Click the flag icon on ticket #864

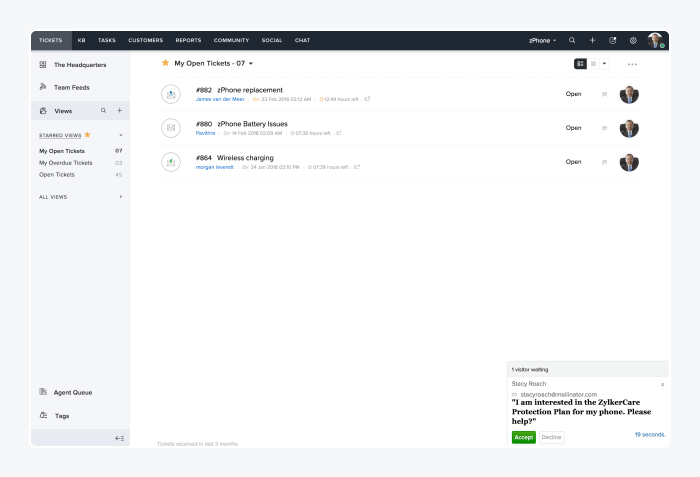[604, 162]
